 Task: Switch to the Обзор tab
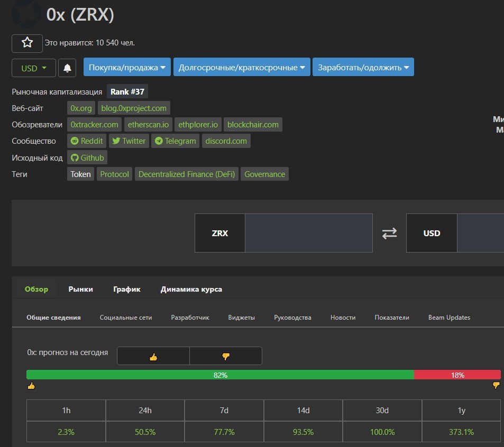coord(36,290)
